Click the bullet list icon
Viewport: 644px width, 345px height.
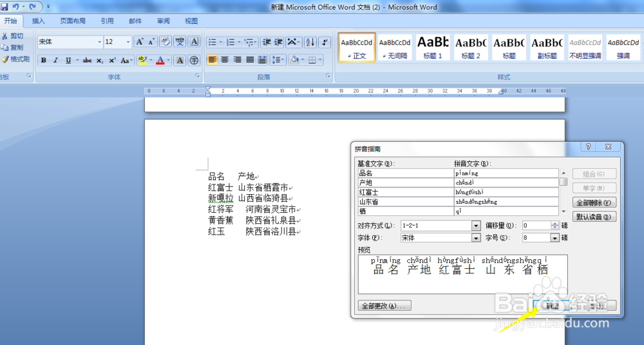point(213,42)
